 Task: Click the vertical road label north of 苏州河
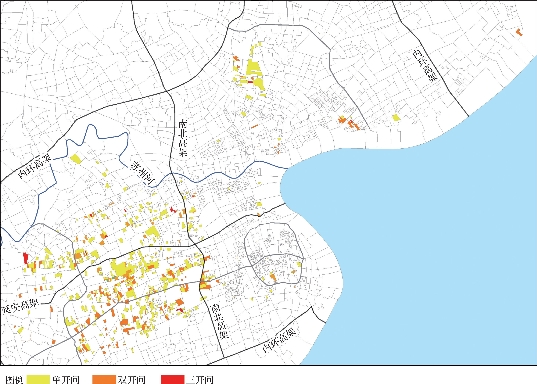[x=184, y=138]
